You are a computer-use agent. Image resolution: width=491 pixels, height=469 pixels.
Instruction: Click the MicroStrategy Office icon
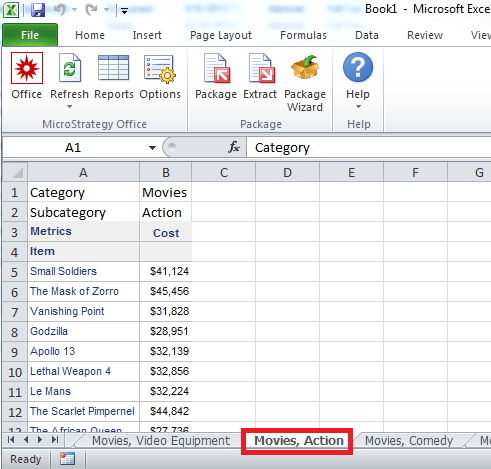point(27,68)
